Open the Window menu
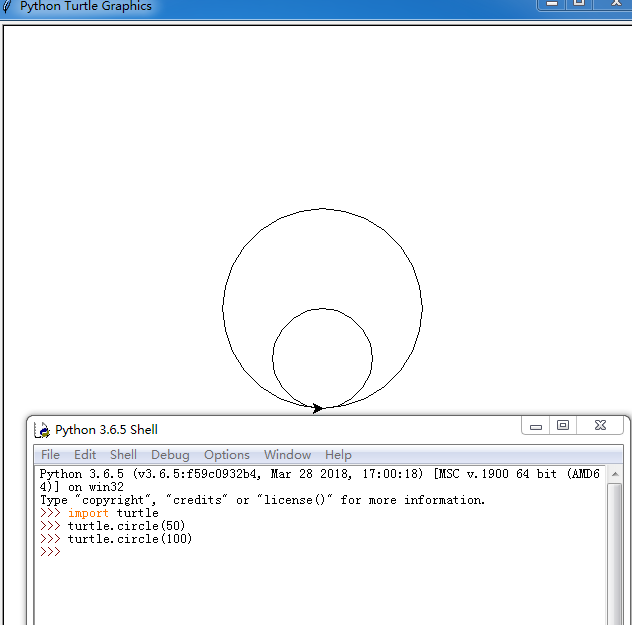This screenshot has height=625, width=632. click(287, 455)
